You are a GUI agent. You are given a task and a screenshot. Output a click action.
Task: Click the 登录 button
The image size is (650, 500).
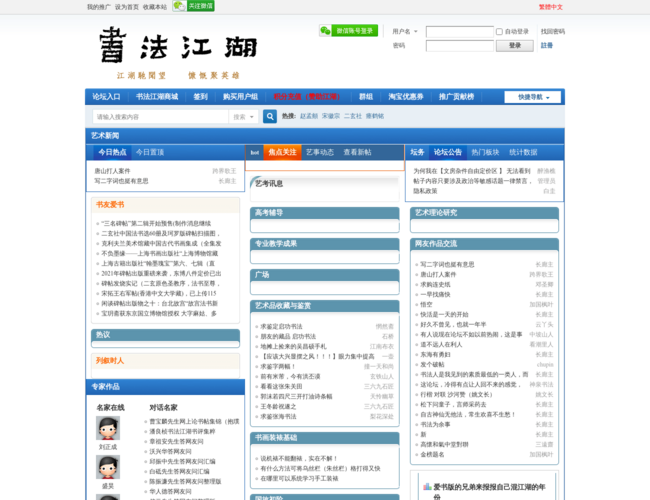point(515,46)
